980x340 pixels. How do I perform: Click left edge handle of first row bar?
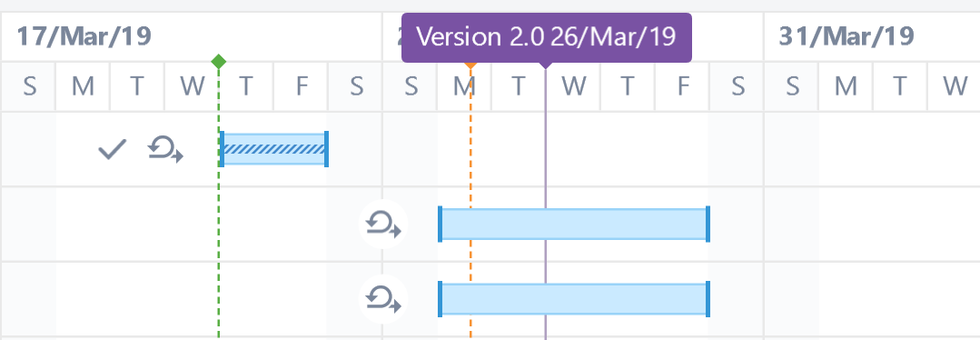[222, 149]
